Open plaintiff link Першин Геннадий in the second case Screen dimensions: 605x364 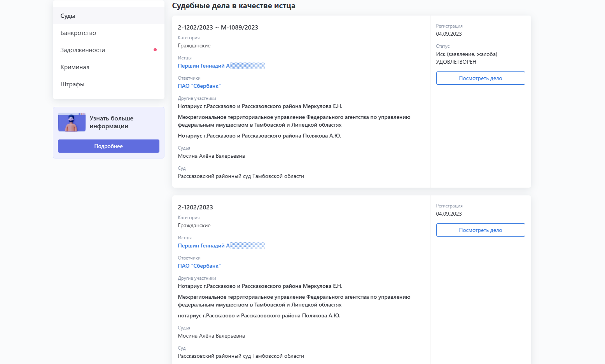click(221, 246)
